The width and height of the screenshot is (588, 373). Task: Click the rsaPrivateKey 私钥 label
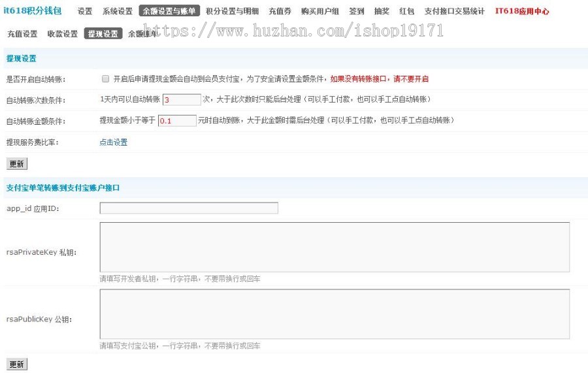[x=41, y=252]
